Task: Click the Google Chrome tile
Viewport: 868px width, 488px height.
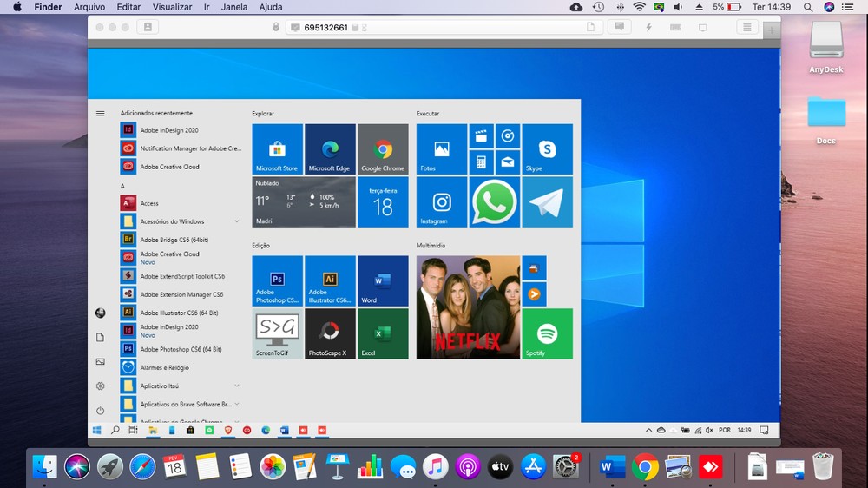Action: 383,149
